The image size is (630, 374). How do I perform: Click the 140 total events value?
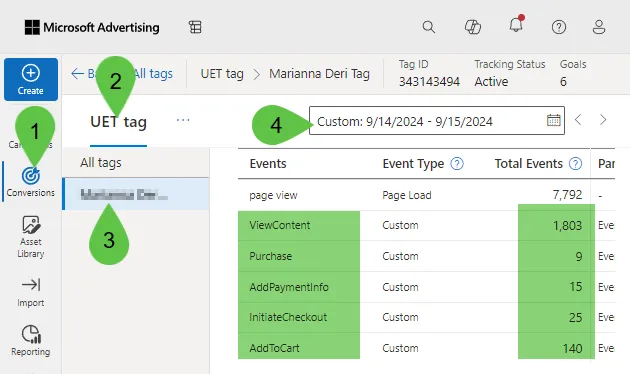(x=573, y=348)
